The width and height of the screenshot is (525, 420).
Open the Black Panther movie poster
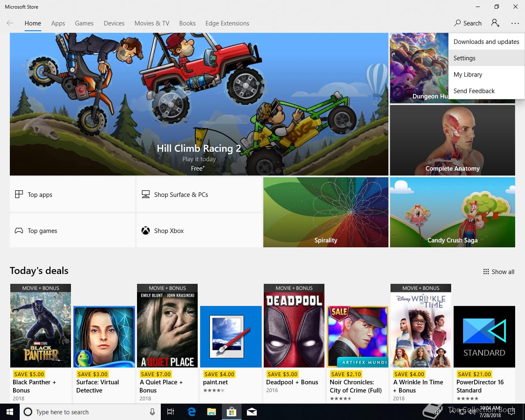coord(41,326)
